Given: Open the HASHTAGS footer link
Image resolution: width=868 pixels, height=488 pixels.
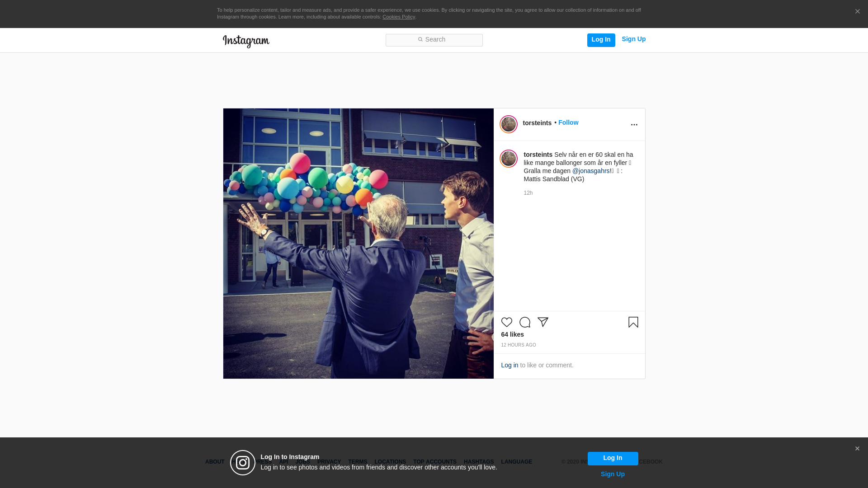Looking at the screenshot, I should [479, 462].
